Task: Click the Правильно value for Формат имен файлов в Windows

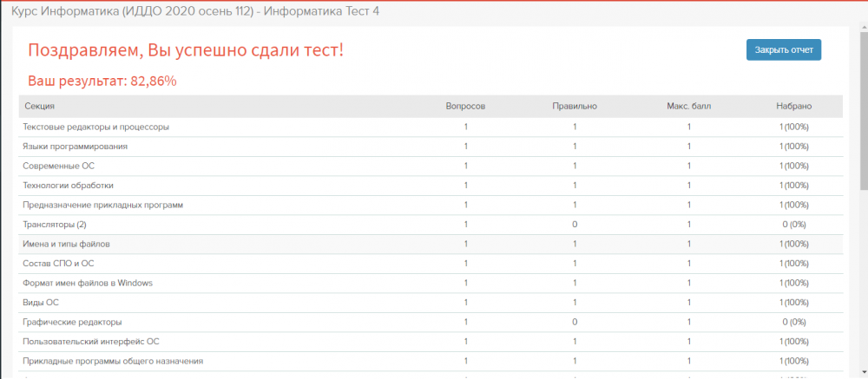Action: coord(575,284)
